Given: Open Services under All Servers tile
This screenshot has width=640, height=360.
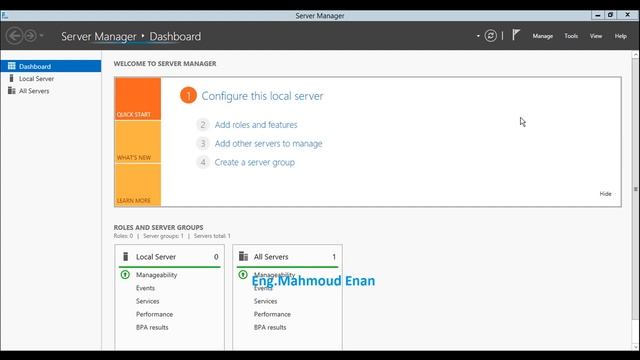Looking at the screenshot, I should tap(265, 301).
